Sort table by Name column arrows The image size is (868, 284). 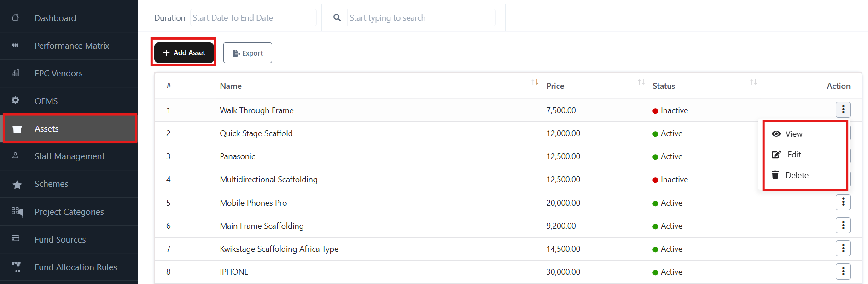click(x=535, y=82)
